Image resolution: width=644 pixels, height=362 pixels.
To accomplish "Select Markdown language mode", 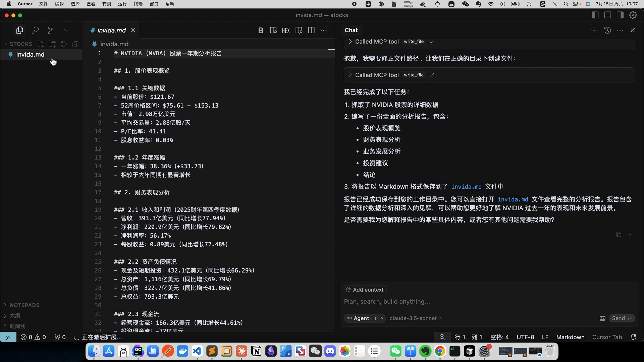I will click(570, 337).
